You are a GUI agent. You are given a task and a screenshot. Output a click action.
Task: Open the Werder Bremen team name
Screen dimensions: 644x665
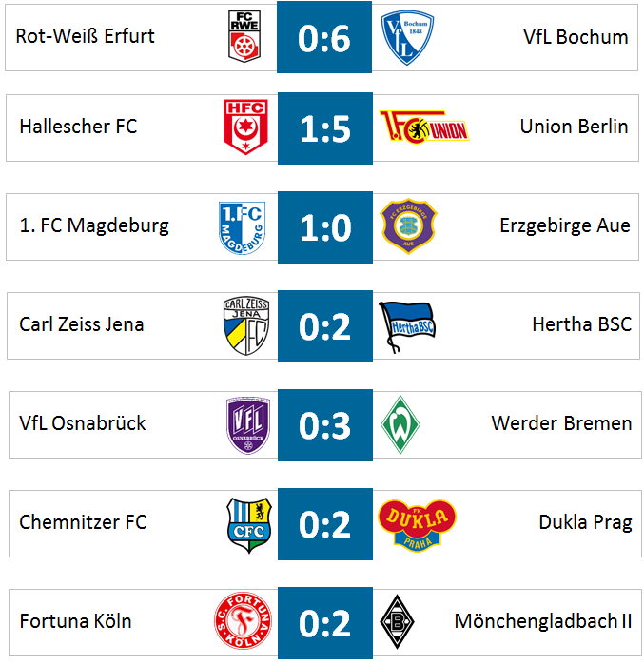click(561, 423)
